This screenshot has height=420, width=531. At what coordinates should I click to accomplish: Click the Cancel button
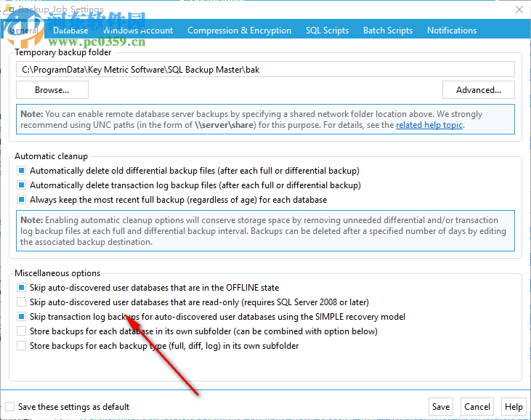point(477,406)
